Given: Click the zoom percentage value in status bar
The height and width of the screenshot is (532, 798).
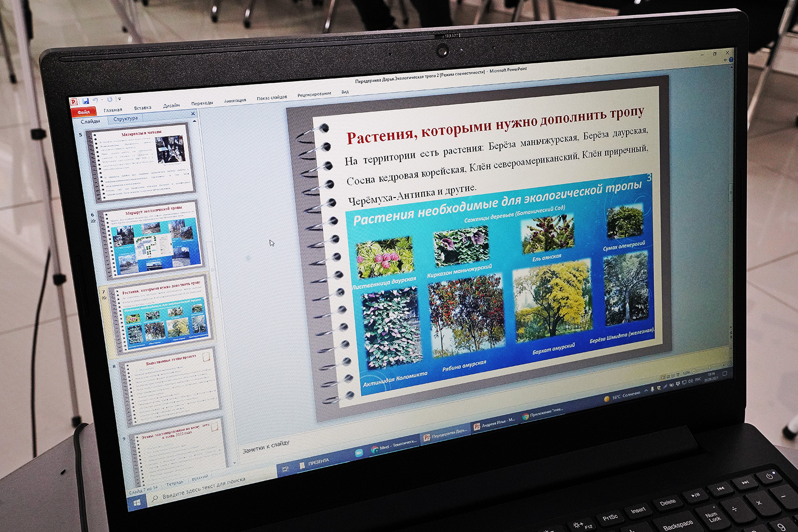Looking at the screenshot, I should coord(686,373).
